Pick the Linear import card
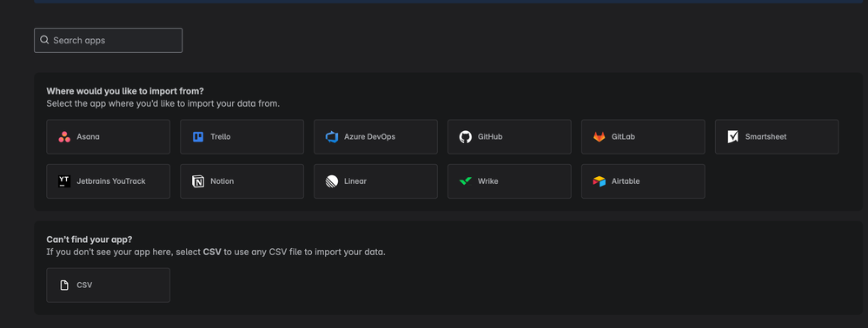Screen dimensions: 868x328 [376, 181]
